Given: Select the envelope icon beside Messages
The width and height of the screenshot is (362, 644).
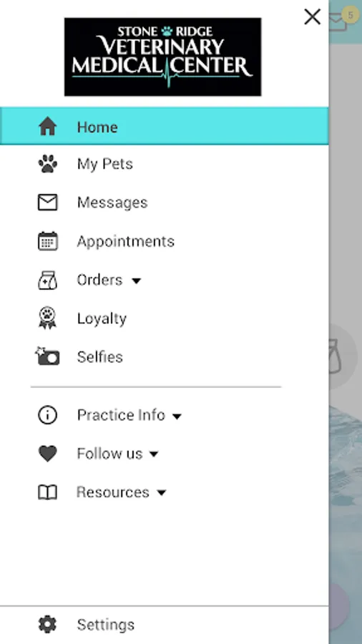Looking at the screenshot, I should (48, 203).
